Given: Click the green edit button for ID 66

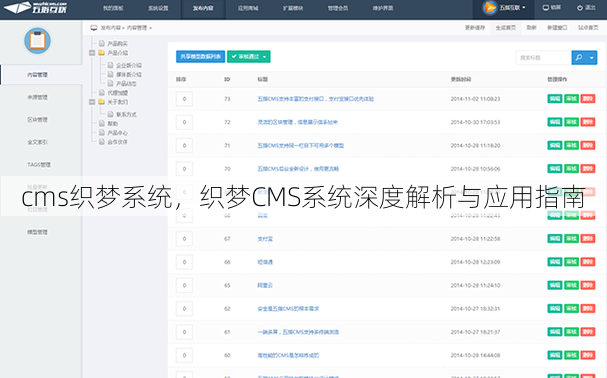Looking at the screenshot, I should [x=555, y=262].
